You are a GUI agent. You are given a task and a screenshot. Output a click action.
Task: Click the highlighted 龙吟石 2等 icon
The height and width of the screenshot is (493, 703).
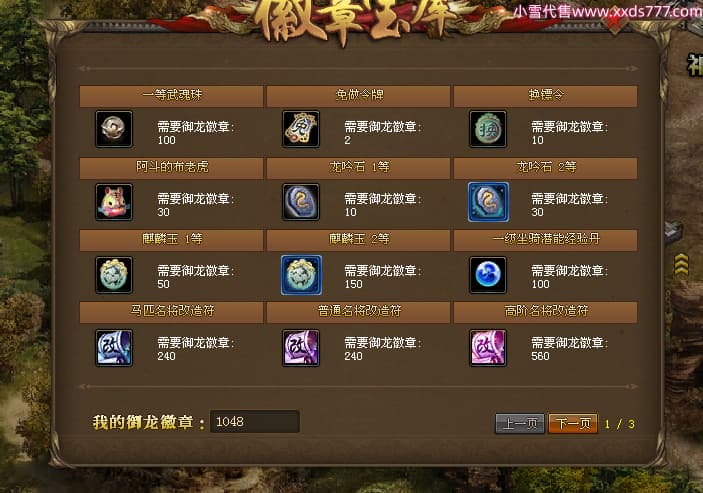coord(488,202)
